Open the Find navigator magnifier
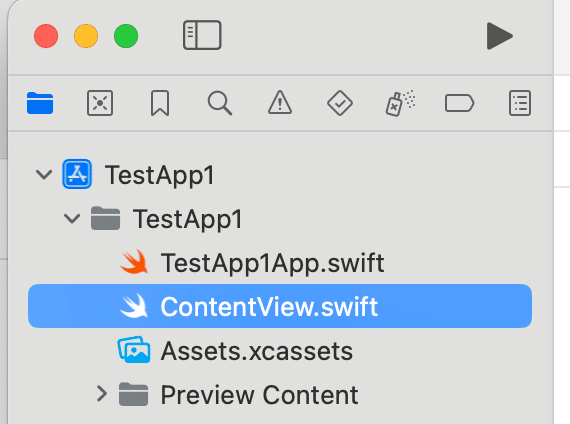Image resolution: width=570 pixels, height=424 pixels. pos(220,103)
